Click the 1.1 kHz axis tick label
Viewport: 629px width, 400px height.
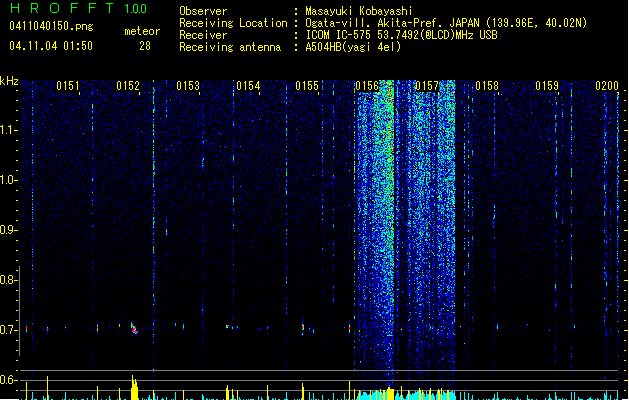(x=8, y=130)
